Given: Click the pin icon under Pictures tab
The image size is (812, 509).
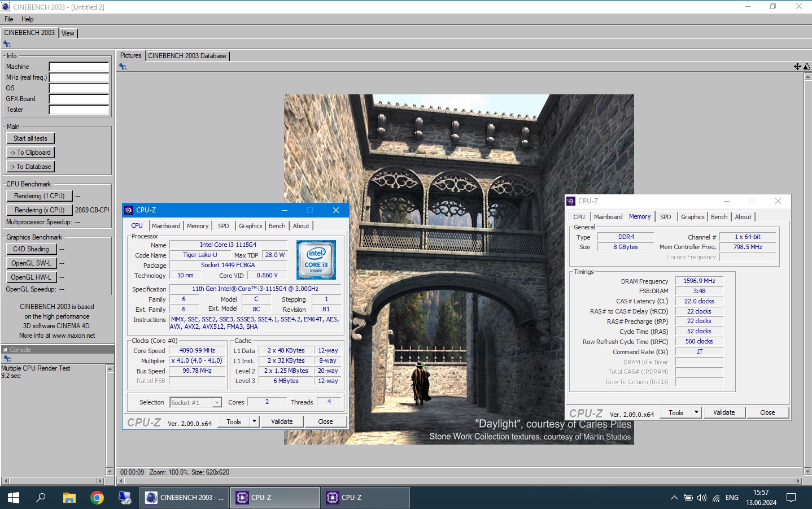Looking at the screenshot, I should tap(123, 67).
